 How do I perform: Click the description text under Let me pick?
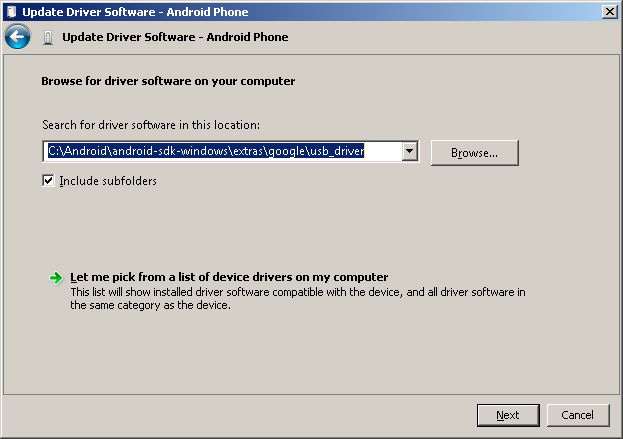point(297,299)
